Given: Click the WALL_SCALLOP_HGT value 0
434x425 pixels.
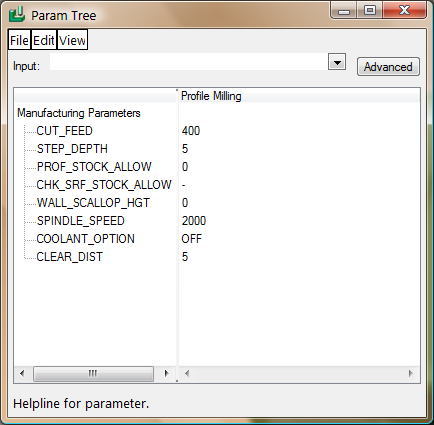Looking at the screenshot, I should (185, 203).
